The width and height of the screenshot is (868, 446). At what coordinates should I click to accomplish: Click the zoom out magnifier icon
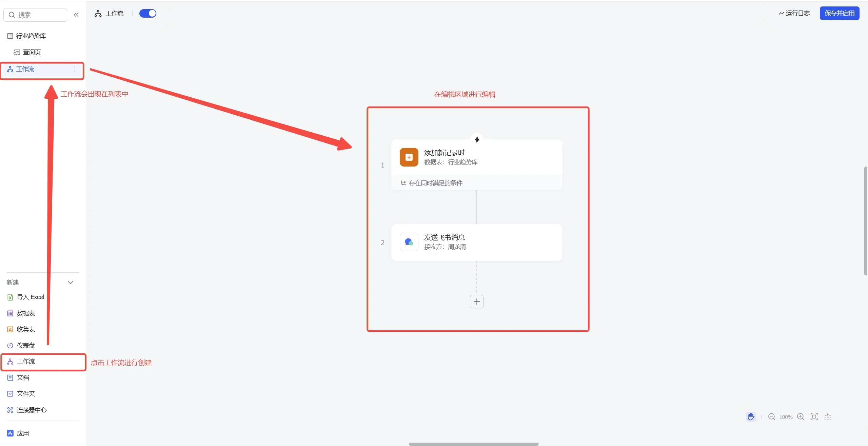point(772,416)
